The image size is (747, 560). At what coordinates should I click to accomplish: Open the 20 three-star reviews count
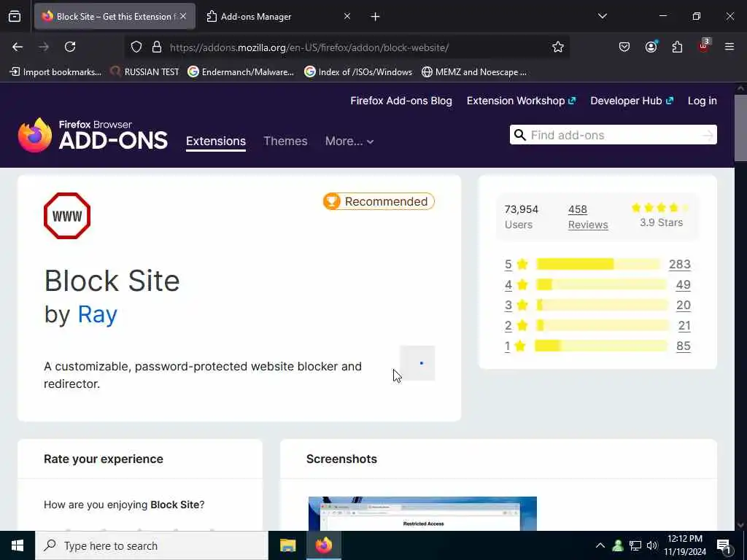(x=683, y=305)
